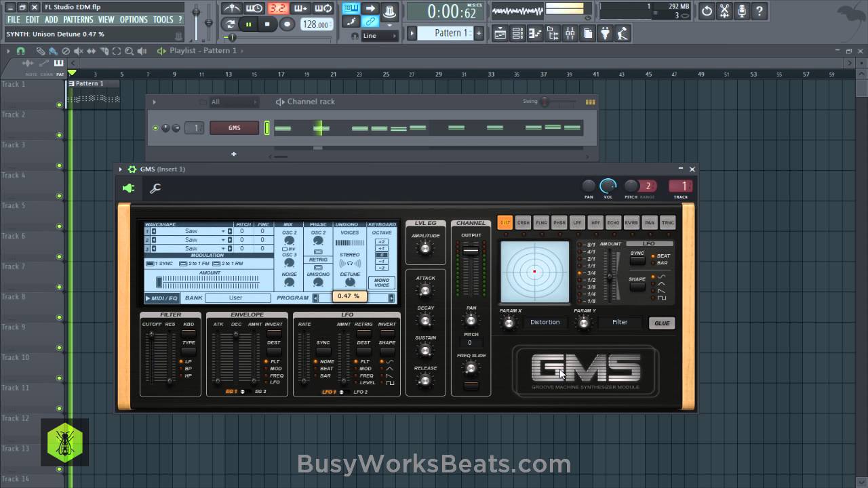Toggle pattern/song mode button
The height and width of the screenshot is (488, 868).
[229, 24]
